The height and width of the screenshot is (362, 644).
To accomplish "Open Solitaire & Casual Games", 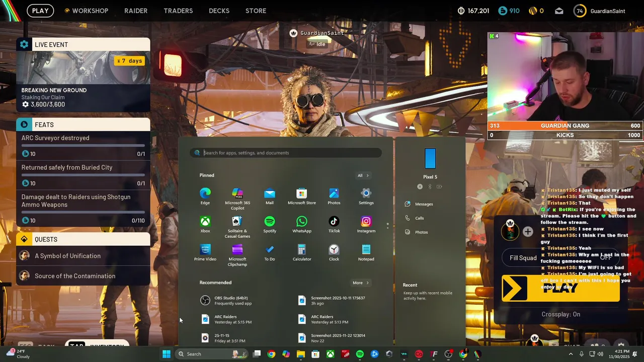I will [x=237, y=227].
